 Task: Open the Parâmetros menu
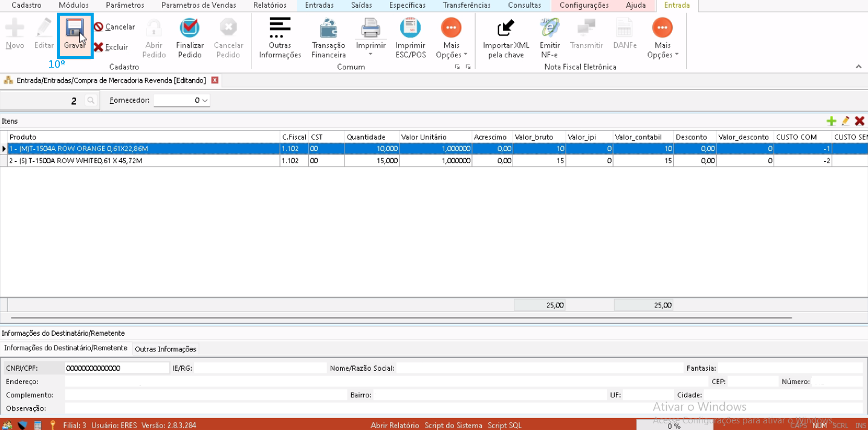tap(125, 5)
